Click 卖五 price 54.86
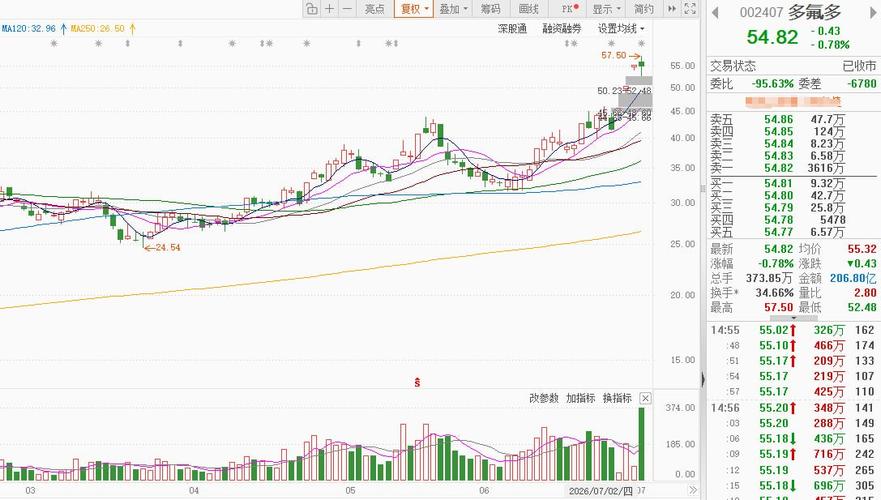Screen dimensions: 881x500 click(778, 119)
